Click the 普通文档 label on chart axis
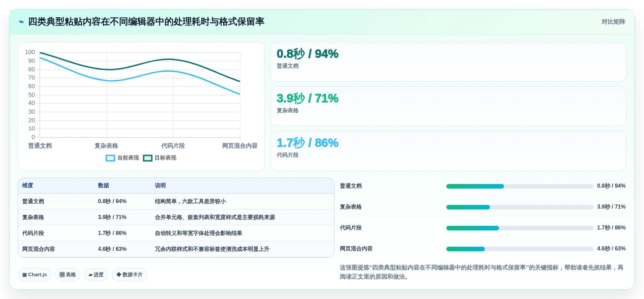 pyautogui.click(x=40, y=146)
